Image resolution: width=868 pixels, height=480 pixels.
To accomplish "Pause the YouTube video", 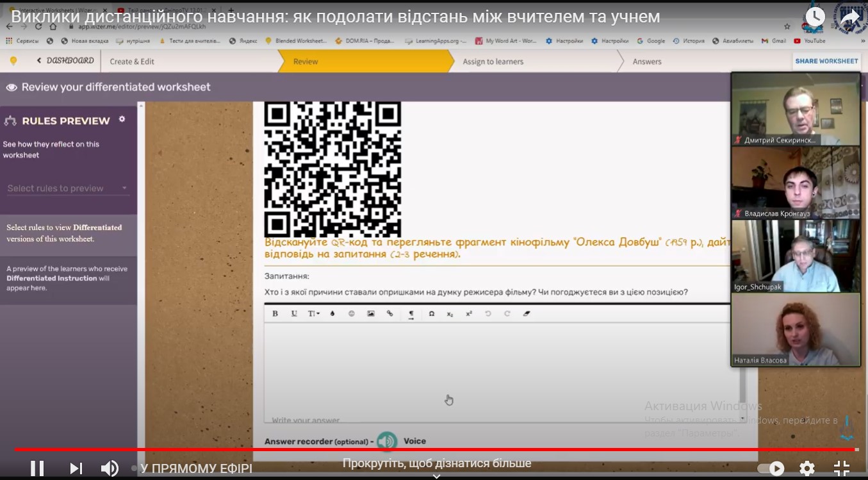I will [37, 468].
